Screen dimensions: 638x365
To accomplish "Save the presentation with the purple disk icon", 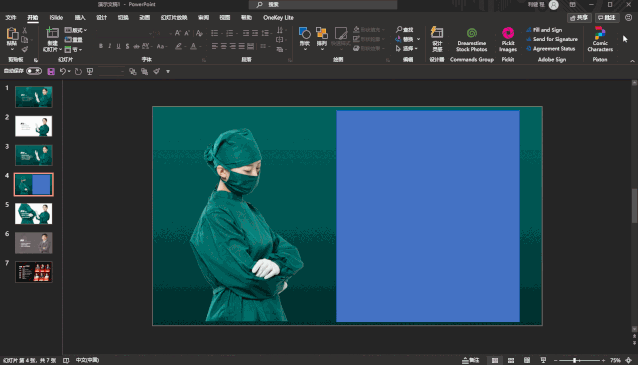I will tap(51, 72).
